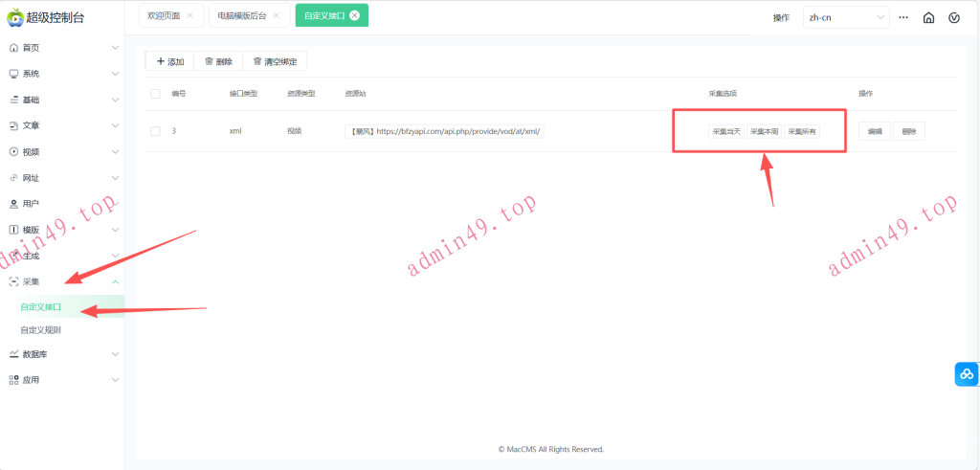Click the 编辑 button for the xml row
980x470 pixels.
pyautogui.click(x=875, y=131)
